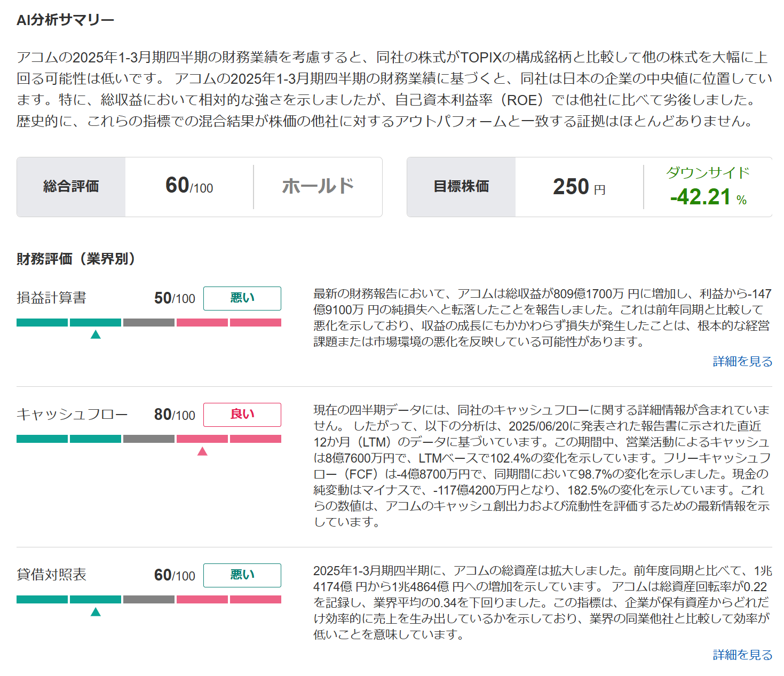Click the green triangle marker under 貸借対照表
The height and width of the screenshot is (676, 784).
pyautogui.click(x=96, y=611)
